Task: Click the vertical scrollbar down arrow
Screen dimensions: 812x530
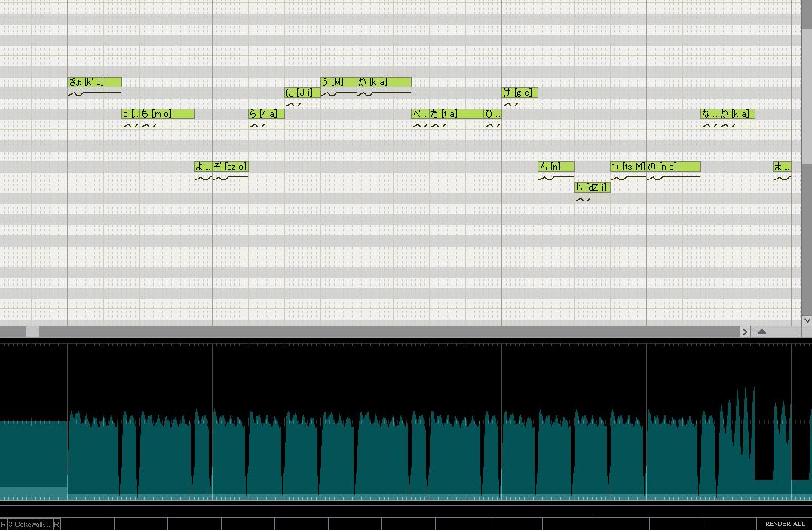Action: (x=807, y=320)
